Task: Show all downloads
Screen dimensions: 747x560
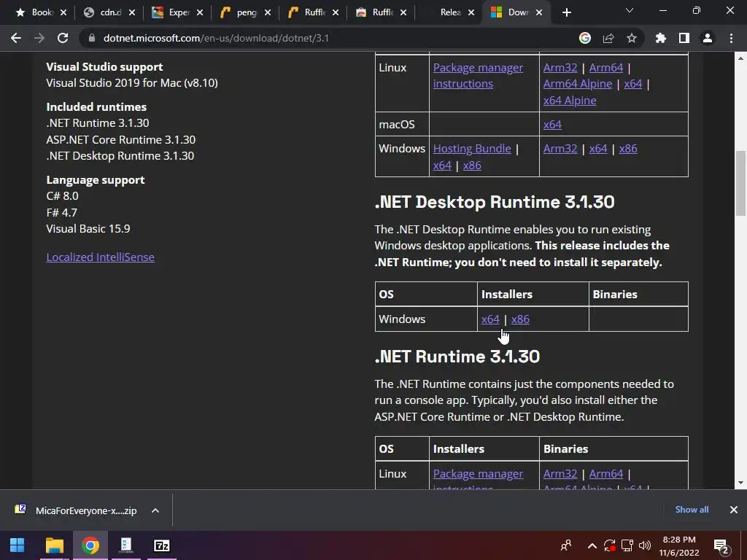Action: (692, 510)
